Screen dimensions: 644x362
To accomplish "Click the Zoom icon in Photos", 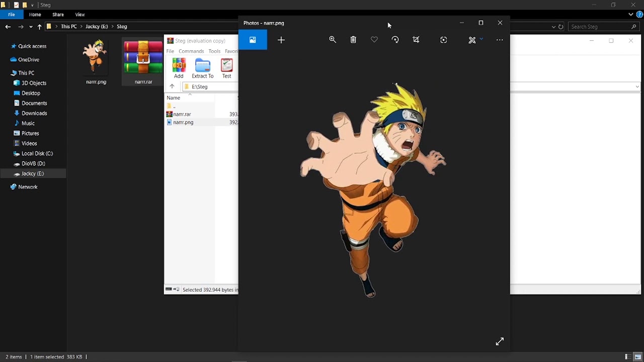I will (333, 40).
